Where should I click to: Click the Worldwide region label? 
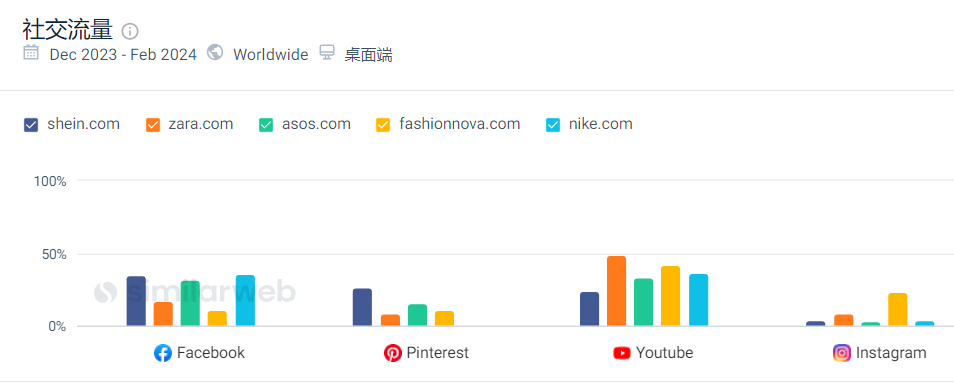271,55
